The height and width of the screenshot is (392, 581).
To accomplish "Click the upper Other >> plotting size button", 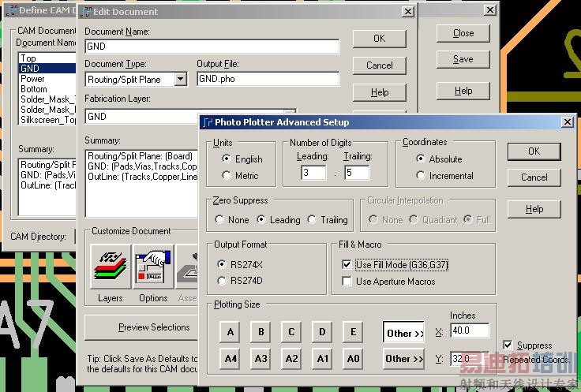I will pyautogui.click(x=403, y=332).
